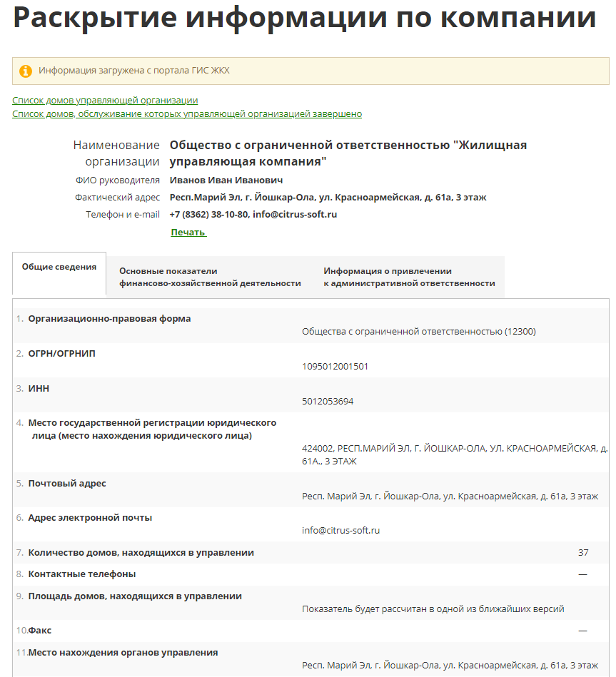The width and height of the screenshot is (616, 677).
Task: Click the director name "Иванов Иван Иванович"
Action: click(x=226, y=180)
